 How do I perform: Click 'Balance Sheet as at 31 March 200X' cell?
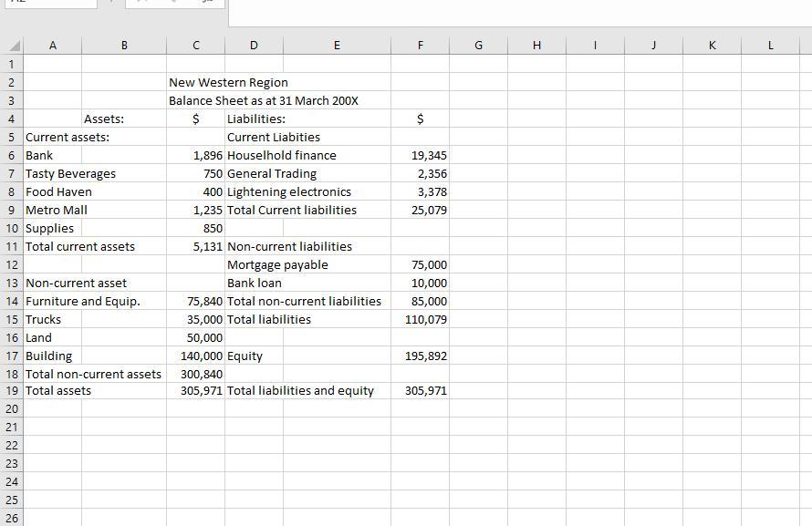pos(196,100)
